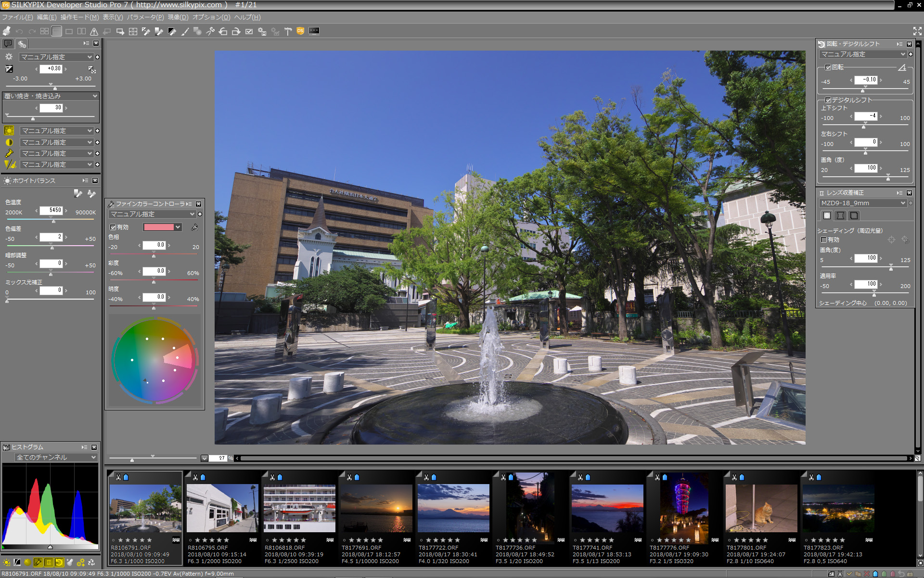Open the tone curve sub-control icon
The width and height of the screenshot is (924, 578).
click(17, 562)
